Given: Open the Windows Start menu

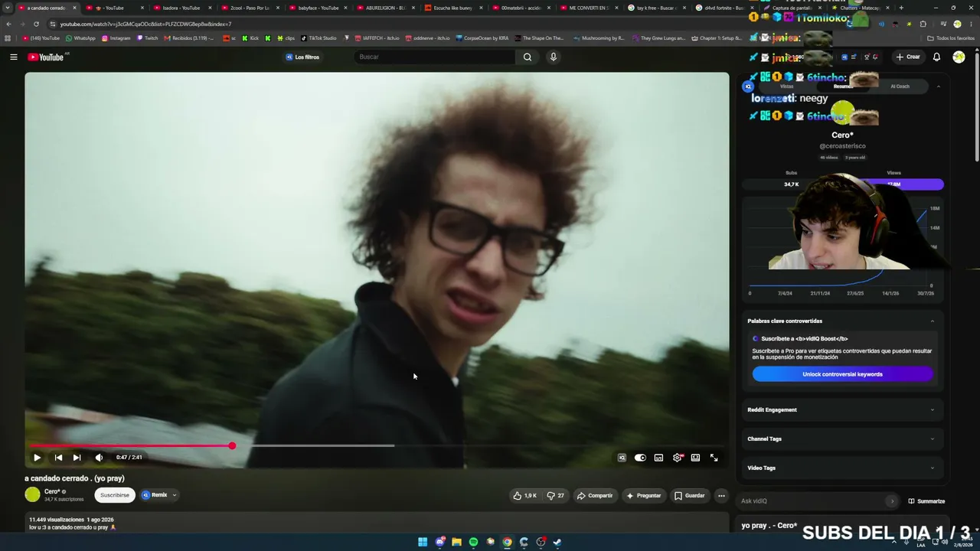Looking at the screenshot, I should pos(423,542).
